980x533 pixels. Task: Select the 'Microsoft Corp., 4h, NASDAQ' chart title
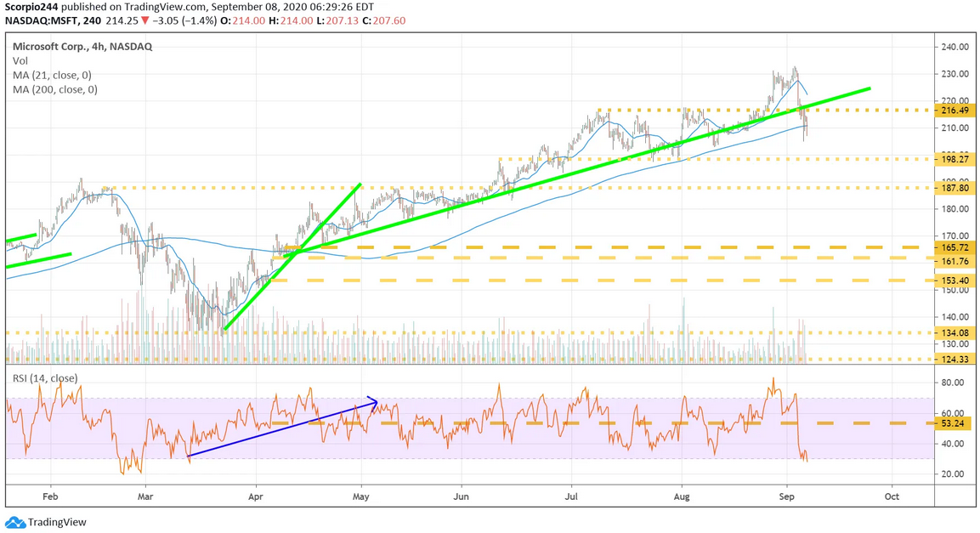tap(82, 46)
